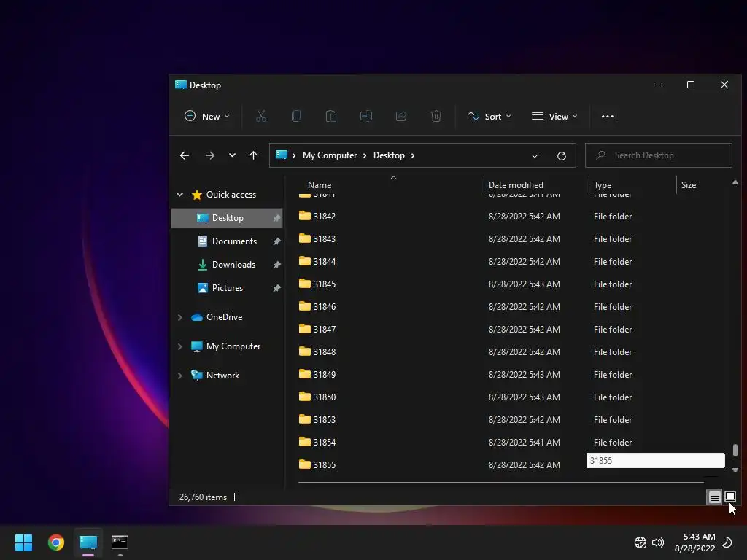Click My Computer breadcrumb in address bar
The image size is (747, 560).
pos(330,156)
